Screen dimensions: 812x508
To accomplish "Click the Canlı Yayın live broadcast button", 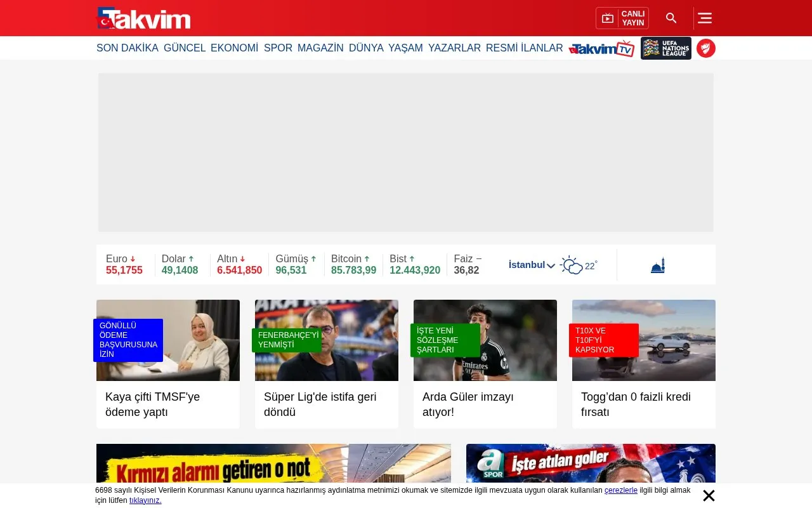I will (622, 18).
